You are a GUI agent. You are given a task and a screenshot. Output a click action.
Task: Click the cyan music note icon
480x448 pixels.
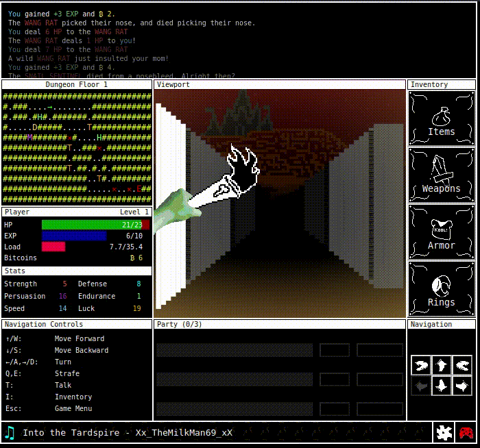pyautogui.click(x=10, y=432)
